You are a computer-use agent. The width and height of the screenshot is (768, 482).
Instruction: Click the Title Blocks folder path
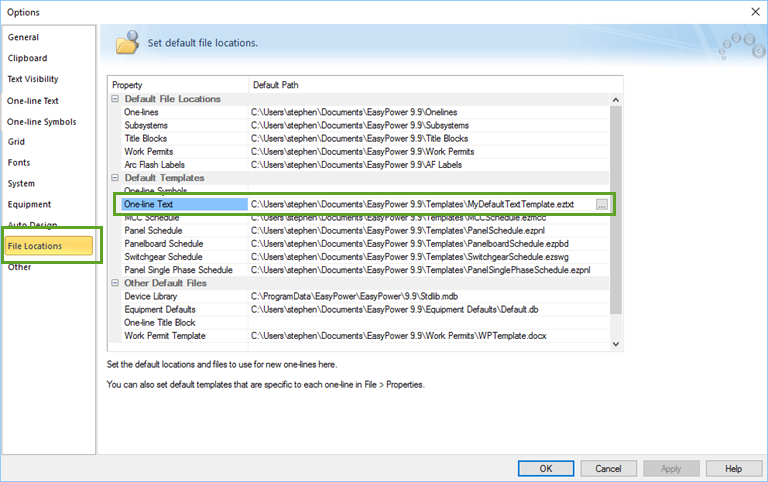(x=360, y=139)
